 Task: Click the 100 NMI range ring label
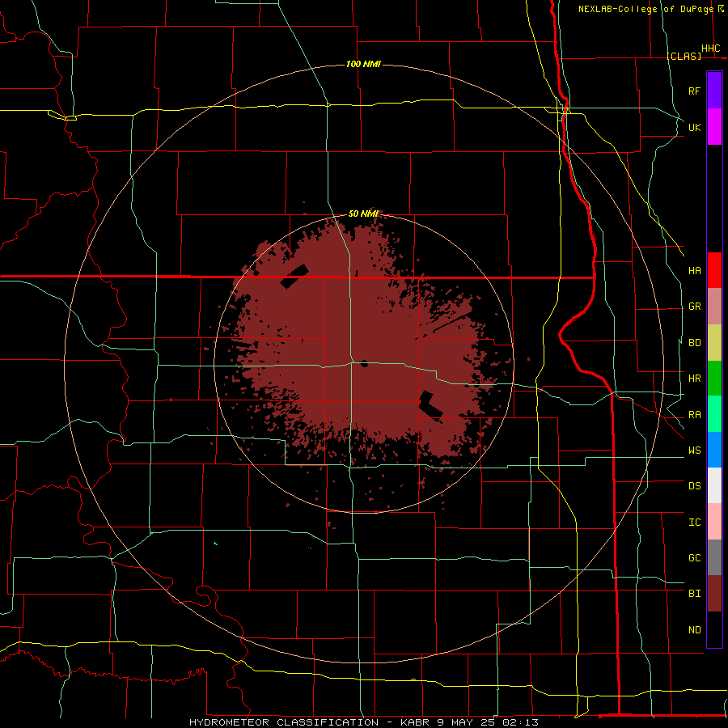[363, 64]
